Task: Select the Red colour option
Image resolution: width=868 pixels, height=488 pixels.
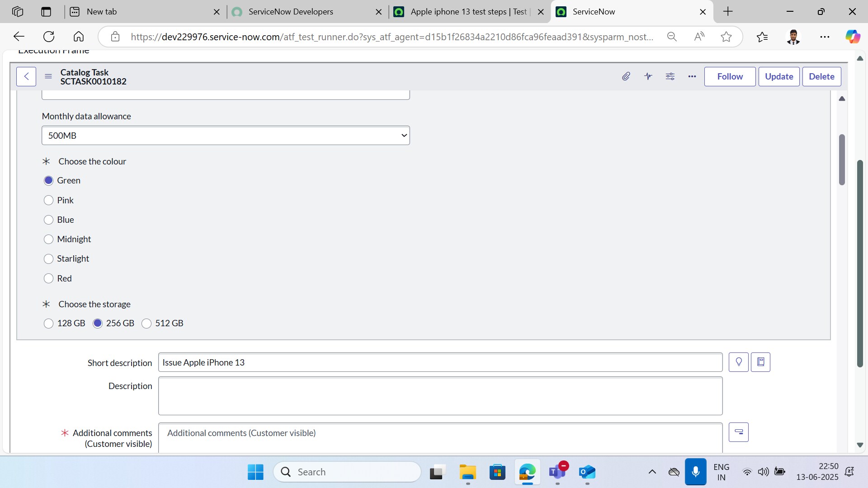Action: click(x=48, y=278)
